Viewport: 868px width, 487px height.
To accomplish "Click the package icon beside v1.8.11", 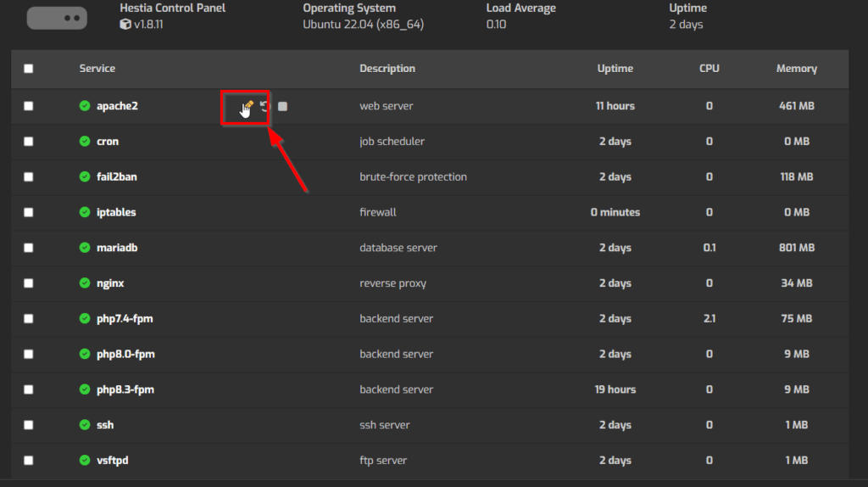I will (x=125, y=25).
